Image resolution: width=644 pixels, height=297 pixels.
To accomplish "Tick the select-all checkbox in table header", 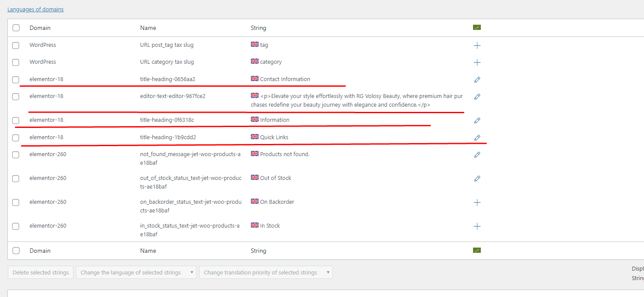I will pyautogui.click(x=16, y=28).
